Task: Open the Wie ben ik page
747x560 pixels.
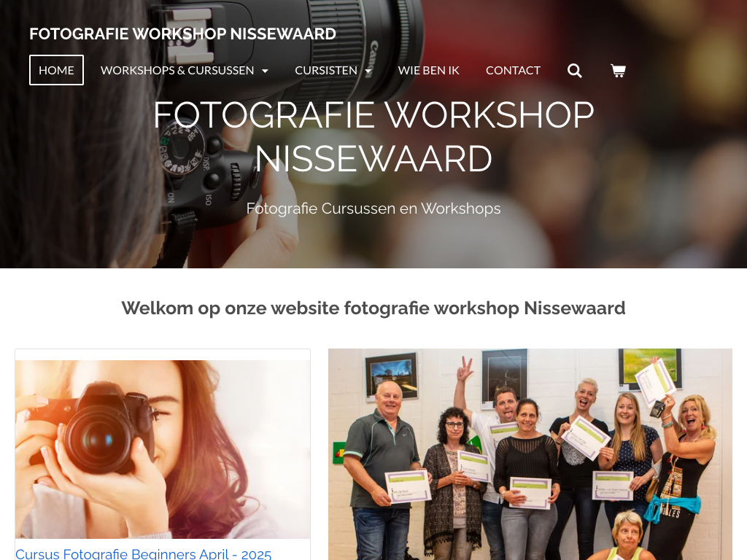Action: tap(428, 70)
